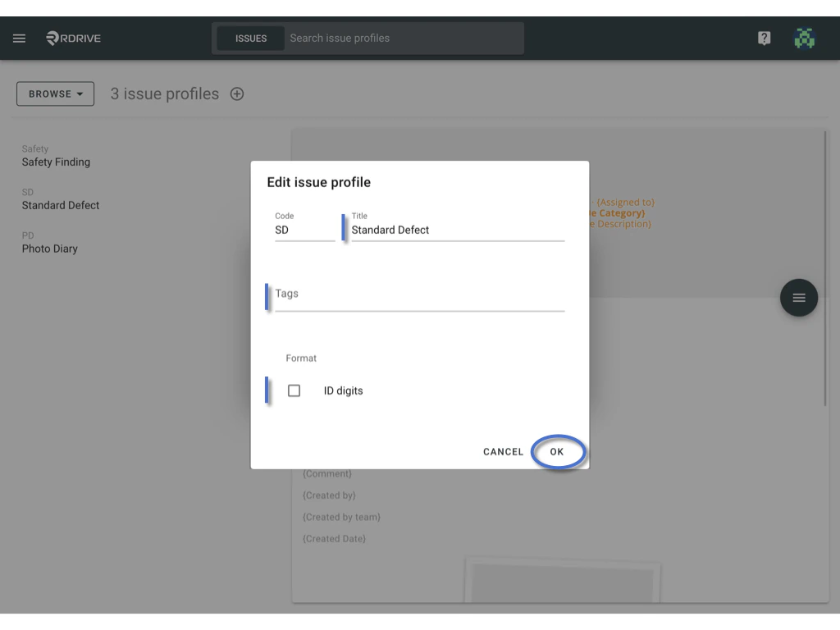The height and width of the screenshot is (630, 840).
Task: Select the Safety Finding profile
Action: (56, 162)
